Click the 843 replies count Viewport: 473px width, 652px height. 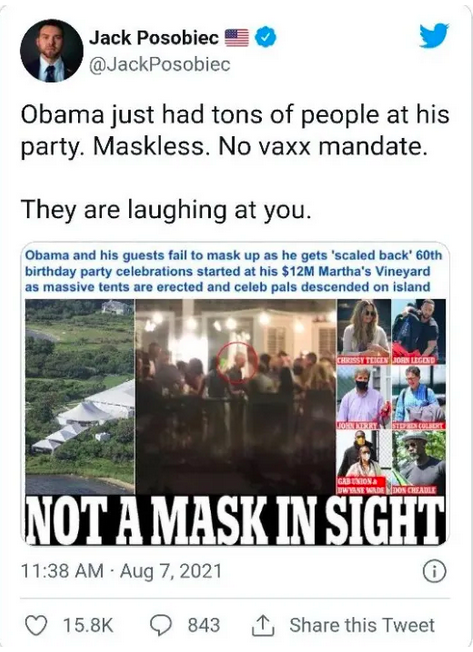coord(204,625)
